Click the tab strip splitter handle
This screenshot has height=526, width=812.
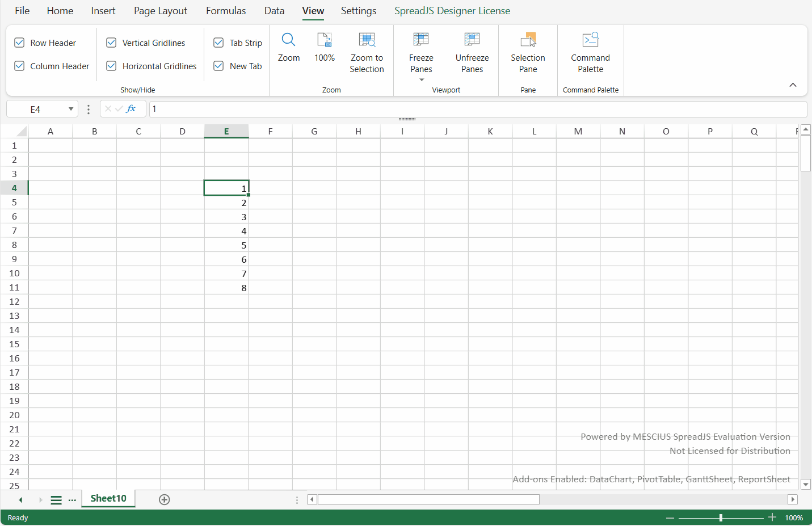(297, 500)
